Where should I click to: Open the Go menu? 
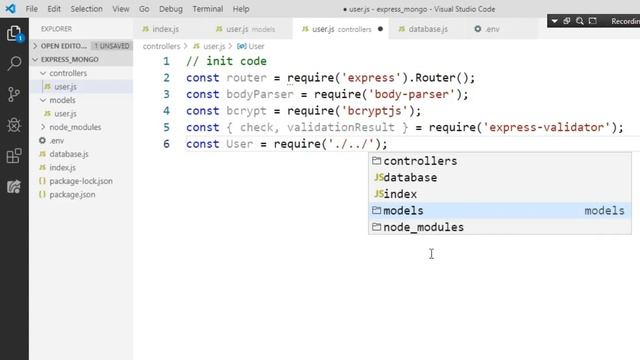point(144,9)
